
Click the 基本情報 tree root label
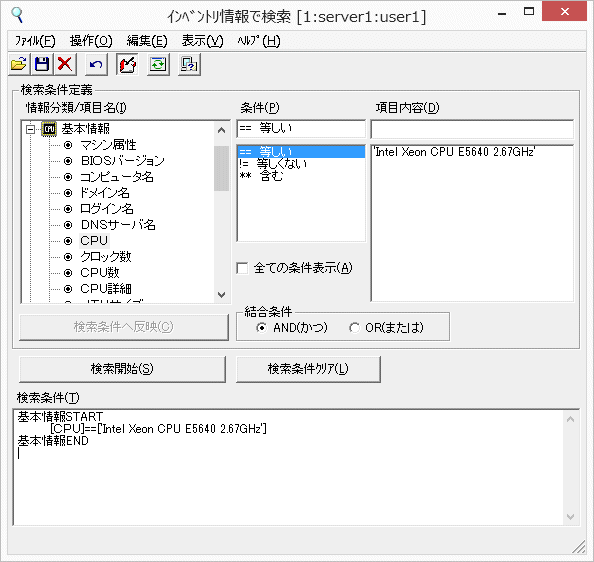pyautogui.click(x=86, y=129)
